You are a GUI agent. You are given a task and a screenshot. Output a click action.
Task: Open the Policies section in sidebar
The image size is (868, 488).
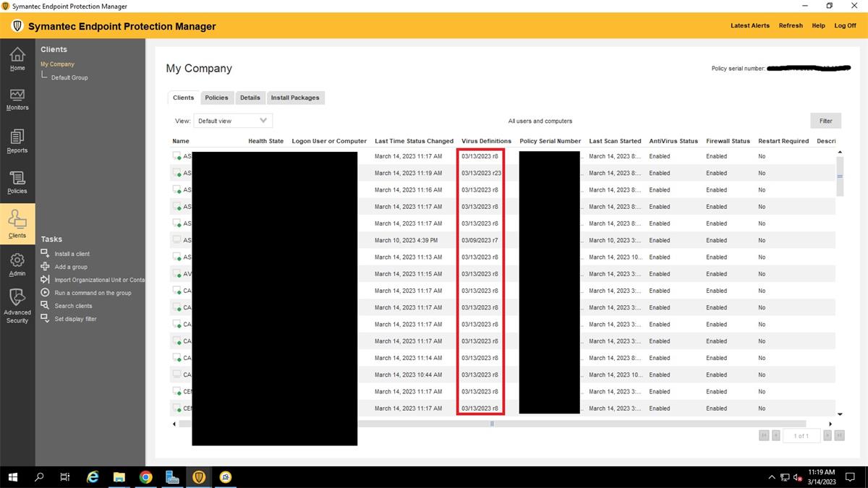(17, 181)
